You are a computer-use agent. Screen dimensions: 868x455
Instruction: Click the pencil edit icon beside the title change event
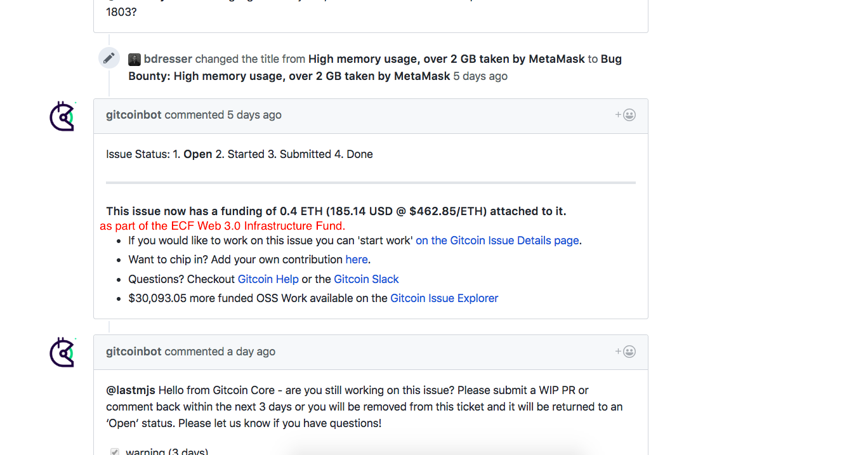(109, 58)
